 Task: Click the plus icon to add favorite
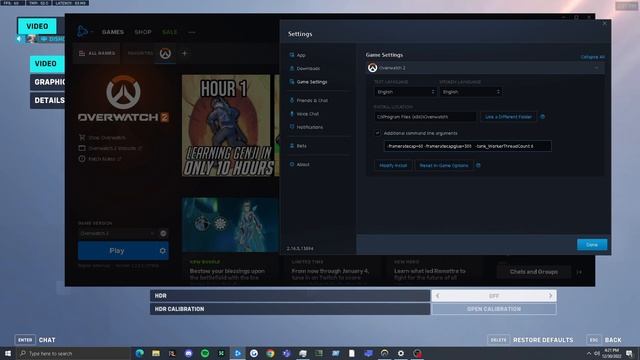184,53
